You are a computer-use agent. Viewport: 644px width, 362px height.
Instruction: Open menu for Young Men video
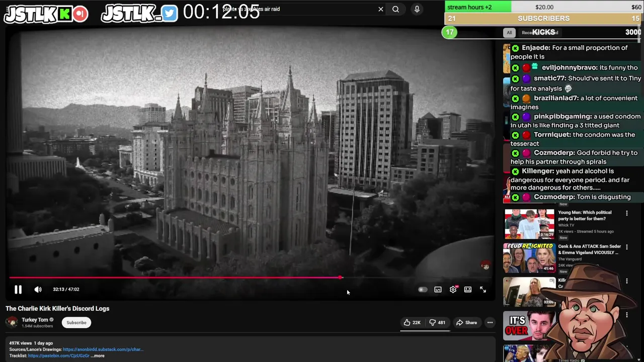(626, 213)
